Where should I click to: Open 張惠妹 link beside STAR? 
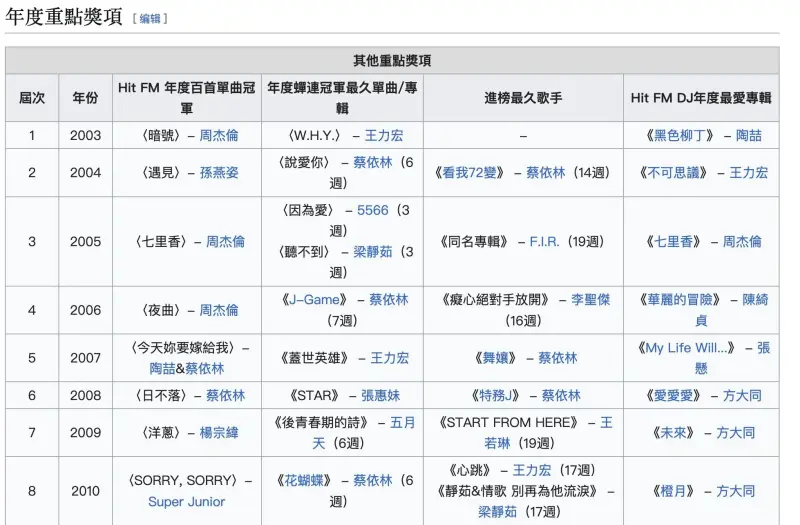coord(381,395)
